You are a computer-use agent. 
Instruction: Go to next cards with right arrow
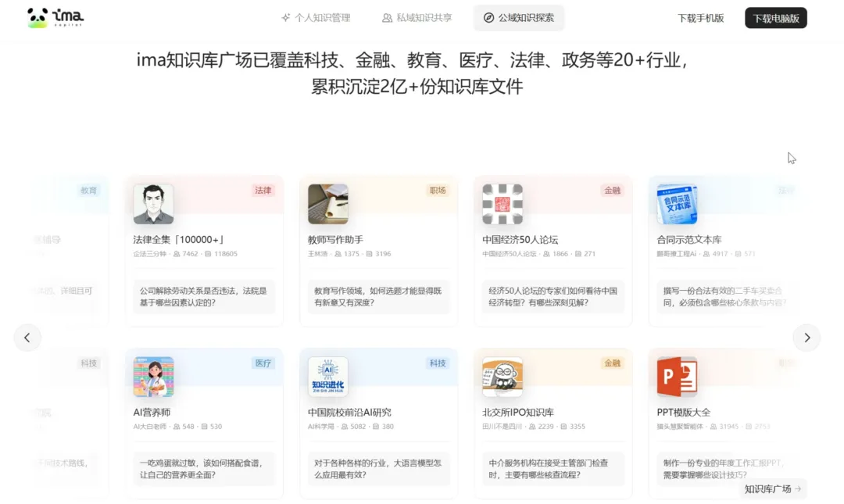806,338
